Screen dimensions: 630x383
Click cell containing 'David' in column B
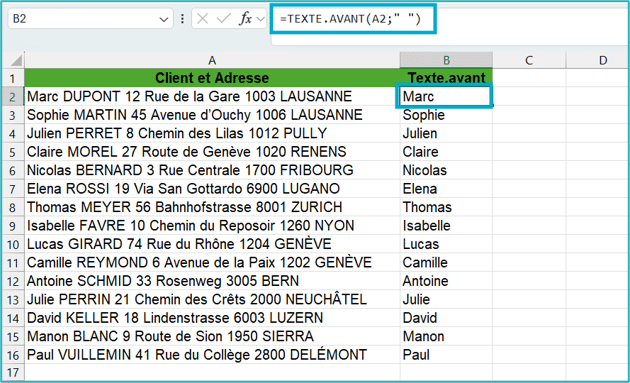click(446, 318)
